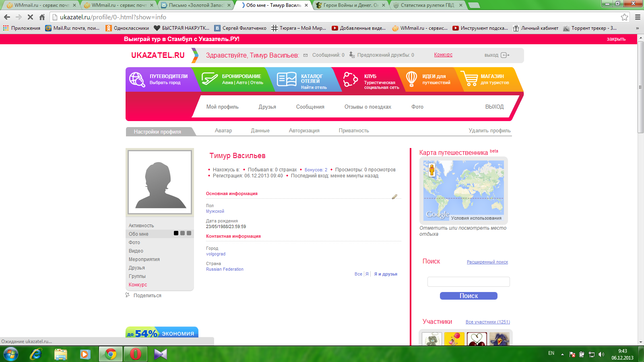The image size is (644, 362).
Task: Select Мероприятия in the left sidebar
Action: (x=144, y=259)
